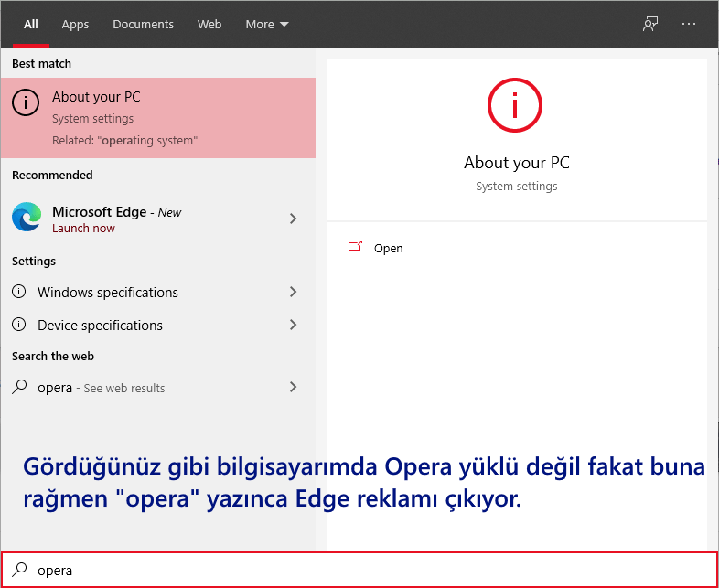Viewport: 719px width, 588px height.
Task: Open the feedback person icon
Action: click(650, 25)
